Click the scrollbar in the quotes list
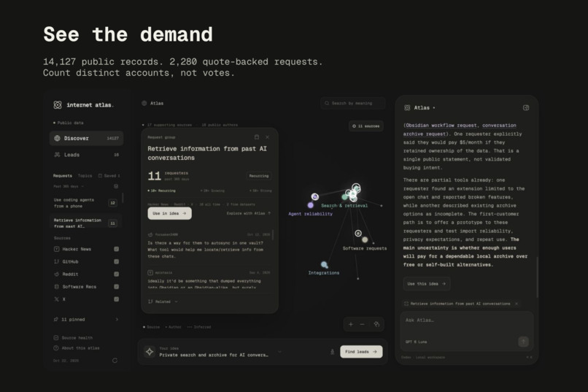588x392 pixels. pos(273,235)
